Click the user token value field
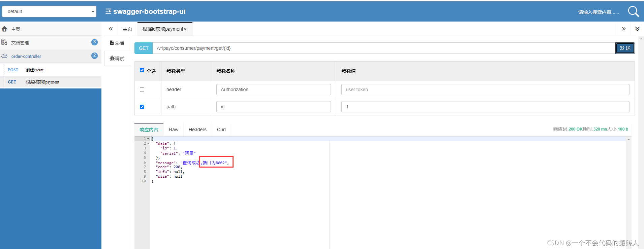The width and height of the screenshot is (644, 249). [x=485, y=90]
